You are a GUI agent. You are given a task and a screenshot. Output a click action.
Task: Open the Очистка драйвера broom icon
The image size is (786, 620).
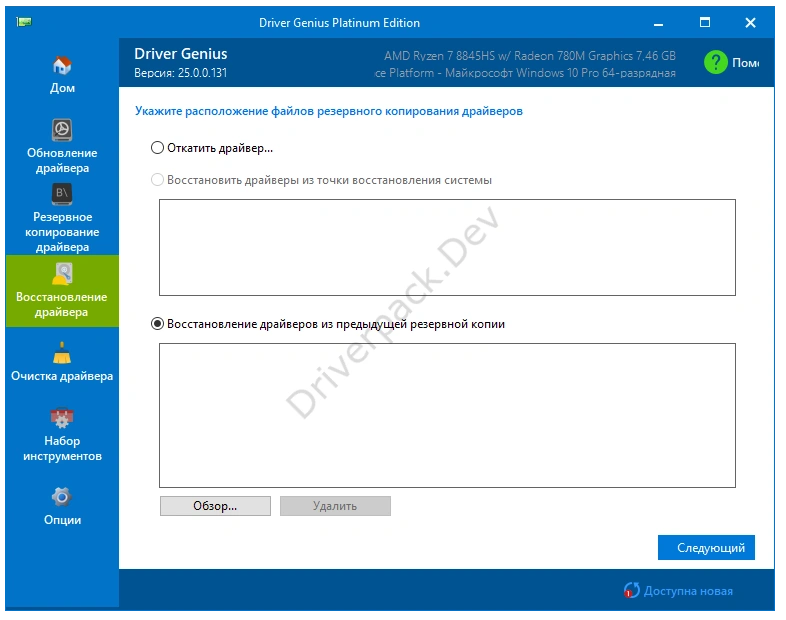click(x=62, y=353)
